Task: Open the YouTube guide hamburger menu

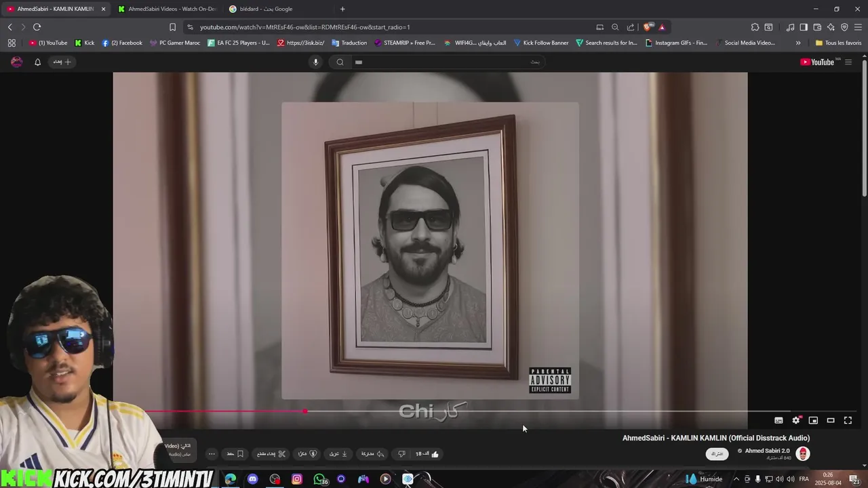Action: (x=848, y=62)
